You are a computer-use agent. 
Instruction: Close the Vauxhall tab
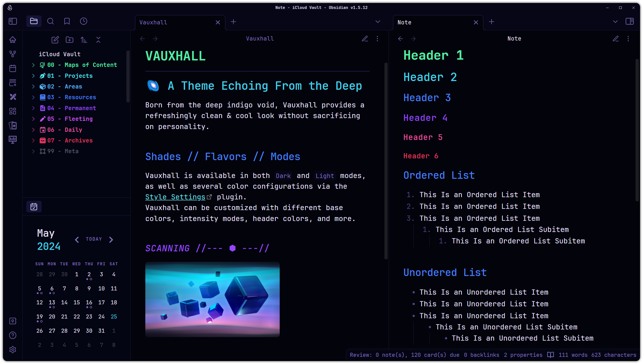218,22
